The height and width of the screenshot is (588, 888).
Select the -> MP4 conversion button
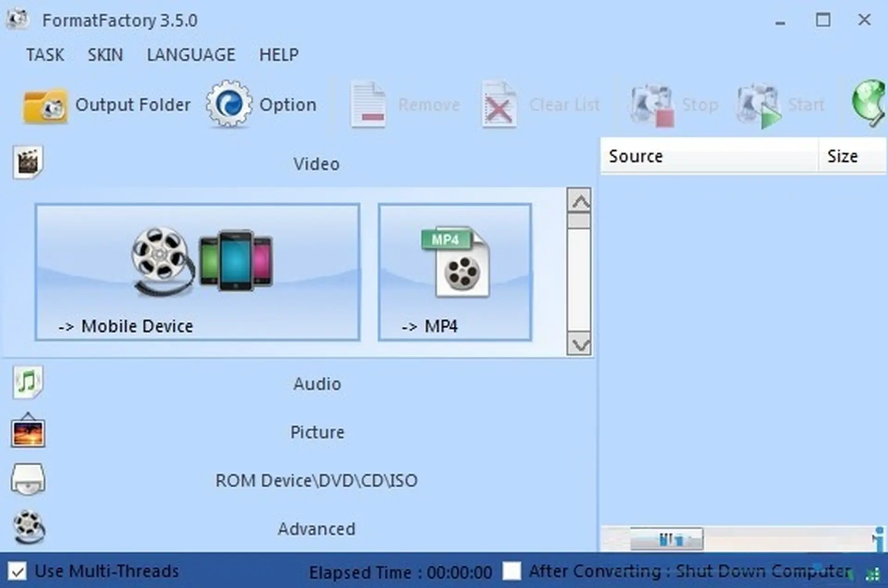tap(455, 272)
